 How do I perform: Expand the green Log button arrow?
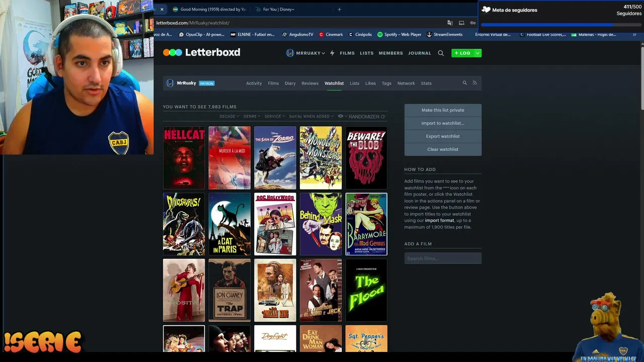(477, 53)
